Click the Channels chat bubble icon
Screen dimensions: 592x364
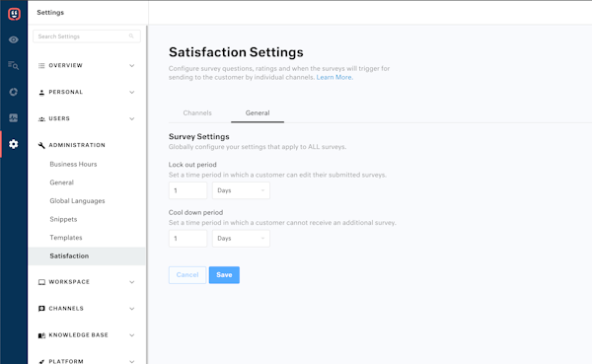41,309
